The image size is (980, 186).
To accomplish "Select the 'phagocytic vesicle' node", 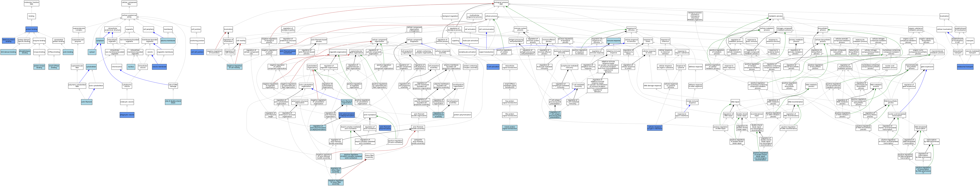I will pos(127,115).
